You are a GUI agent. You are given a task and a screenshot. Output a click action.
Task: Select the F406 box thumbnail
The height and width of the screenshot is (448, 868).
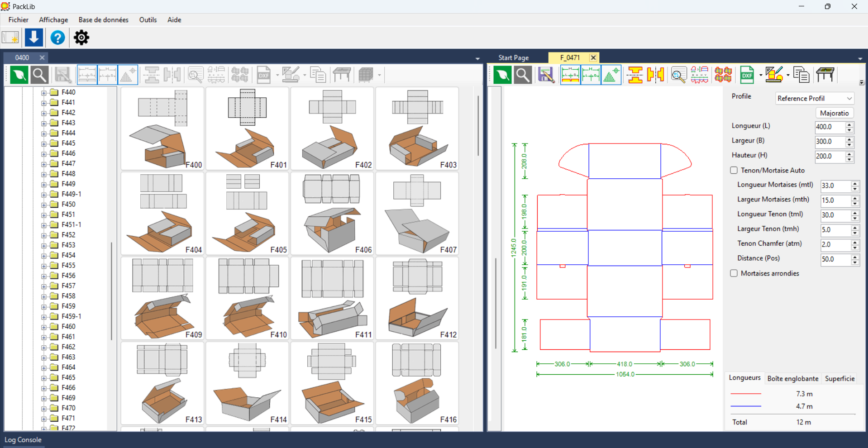tap(332, 214)
